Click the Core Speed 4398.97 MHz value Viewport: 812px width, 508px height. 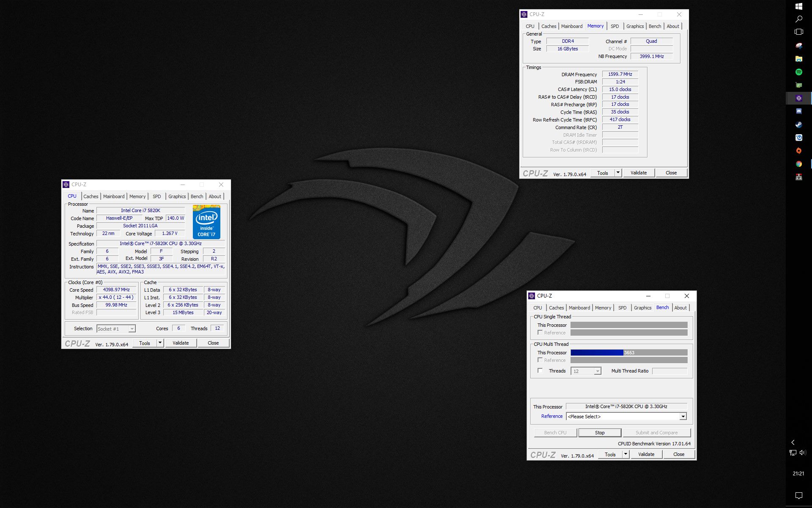(x=117, y=290)
